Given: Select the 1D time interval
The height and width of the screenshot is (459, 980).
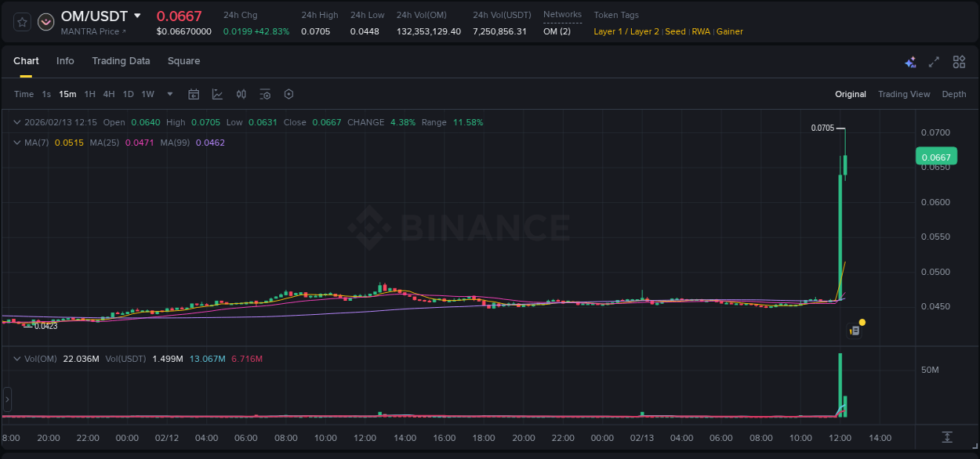Looking at the screenshot, I should (x=128, y=94).
